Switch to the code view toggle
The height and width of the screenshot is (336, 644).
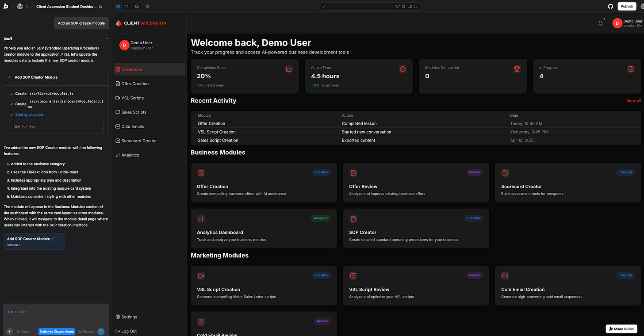coord(127,6)
